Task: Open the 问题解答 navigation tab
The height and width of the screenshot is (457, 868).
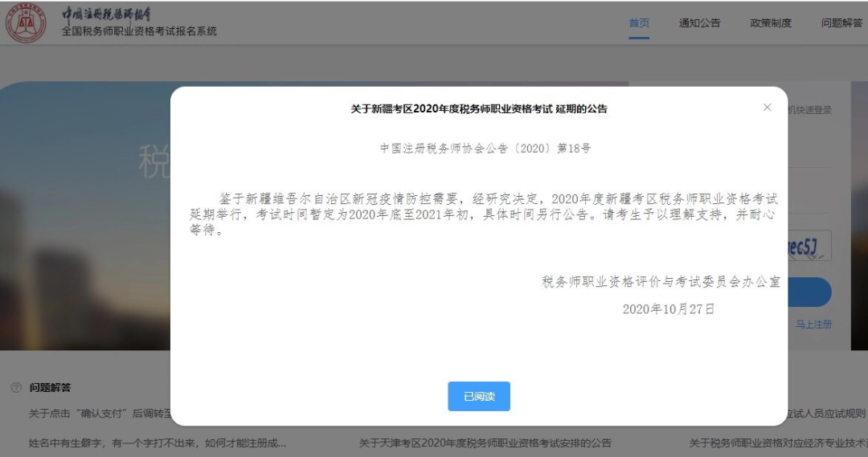Action: (841, 23)
